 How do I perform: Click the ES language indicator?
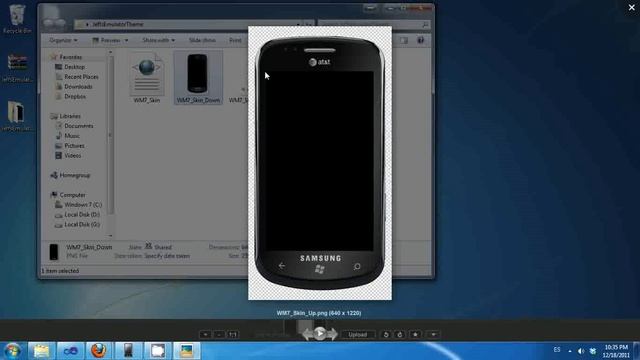pos(557,350)
